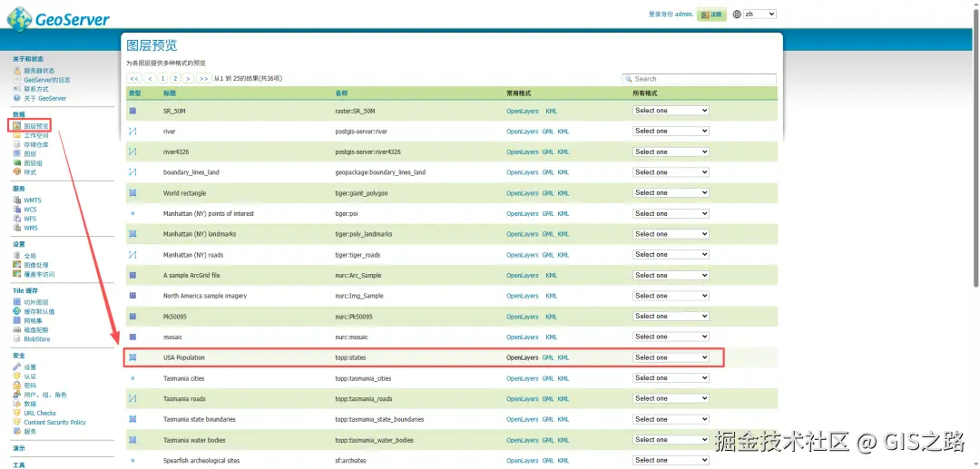Screen dimensions: 980x469
Task: Click 图层预览 layer preview in sidebar
Action: point(35,126)
